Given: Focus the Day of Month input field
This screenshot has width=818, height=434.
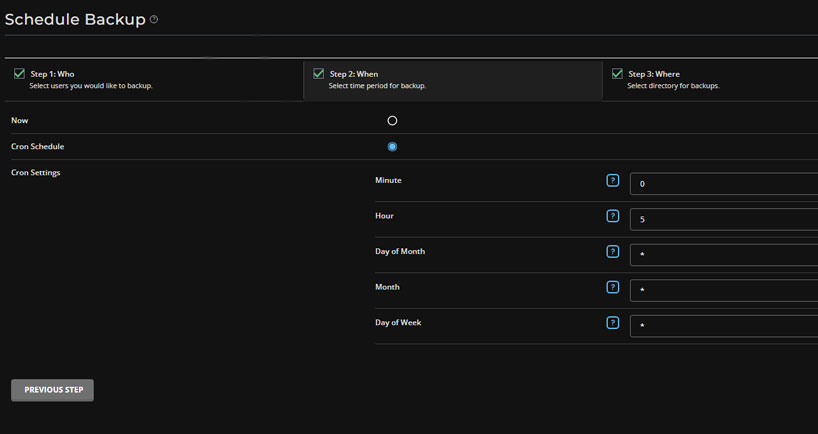Looking at the screenshot, I should (724, 255).
